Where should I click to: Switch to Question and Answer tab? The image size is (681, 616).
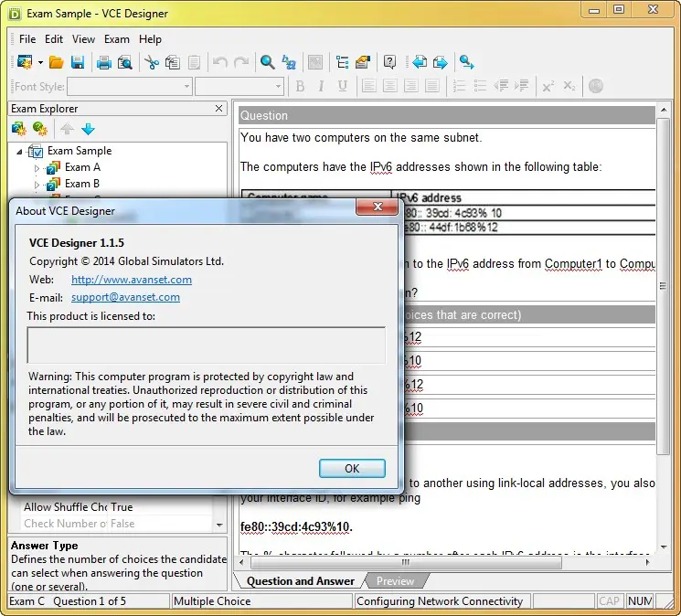pos(301,581)
